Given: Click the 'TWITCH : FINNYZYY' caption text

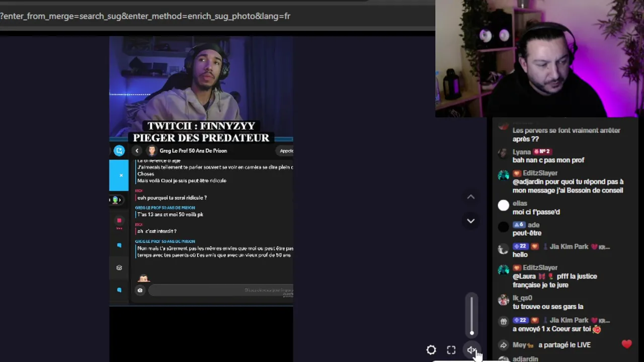Looking at the screenshot, I should coord(201,126).
